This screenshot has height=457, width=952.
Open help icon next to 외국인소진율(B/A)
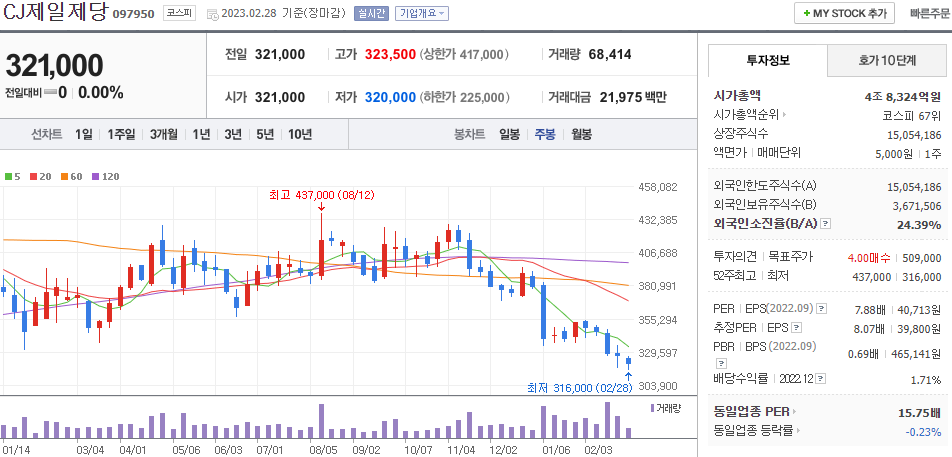pyautogui.click(x=826, y=224)
